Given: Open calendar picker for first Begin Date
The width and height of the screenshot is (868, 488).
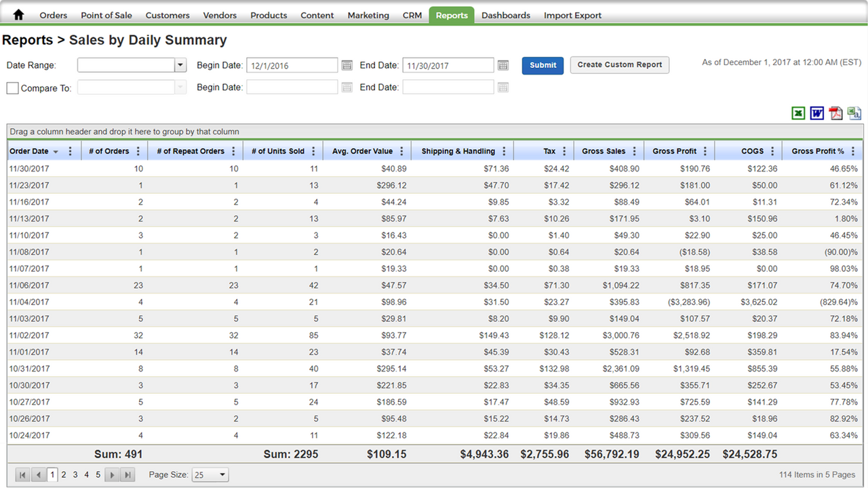Looking at the screenshot, I should tap(347, 65).
